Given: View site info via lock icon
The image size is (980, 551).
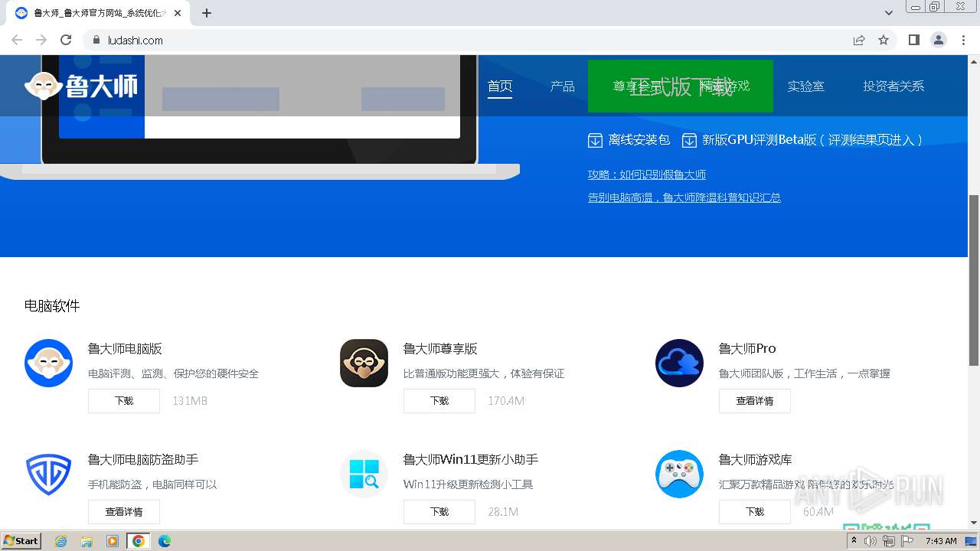Looking at the screenshot, I should click(96, 40).
